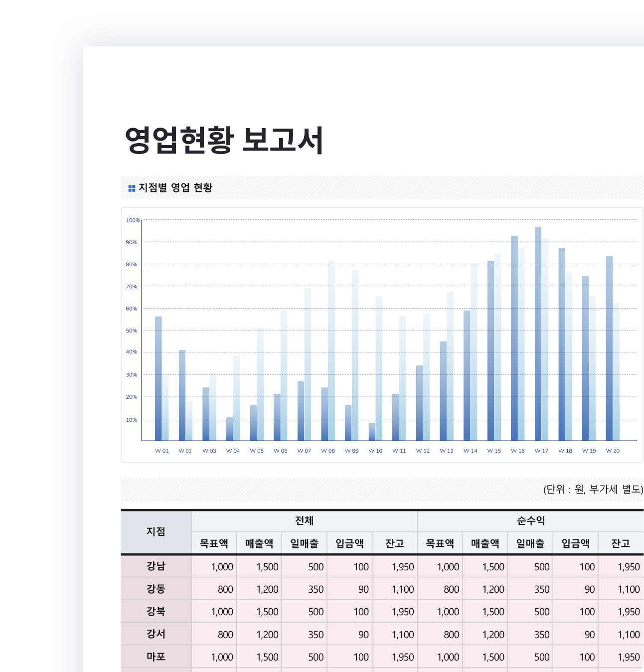The height and width of the screenshot is (672, 644).
Task: Select 목표액 column header under 순수익
Action: (440, 543)
